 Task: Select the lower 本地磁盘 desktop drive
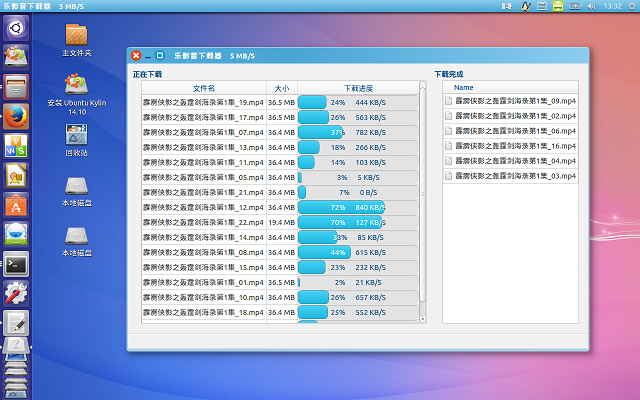tap(76, 241)
